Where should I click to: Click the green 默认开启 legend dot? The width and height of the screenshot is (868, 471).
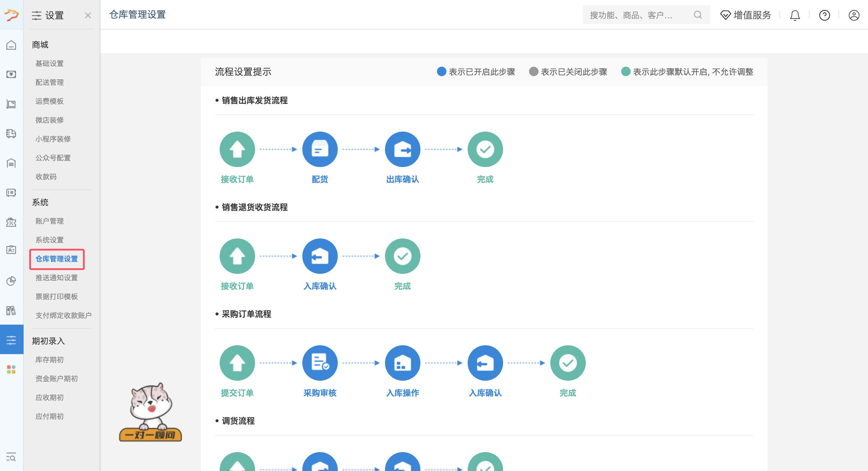[x=626, y=71]
